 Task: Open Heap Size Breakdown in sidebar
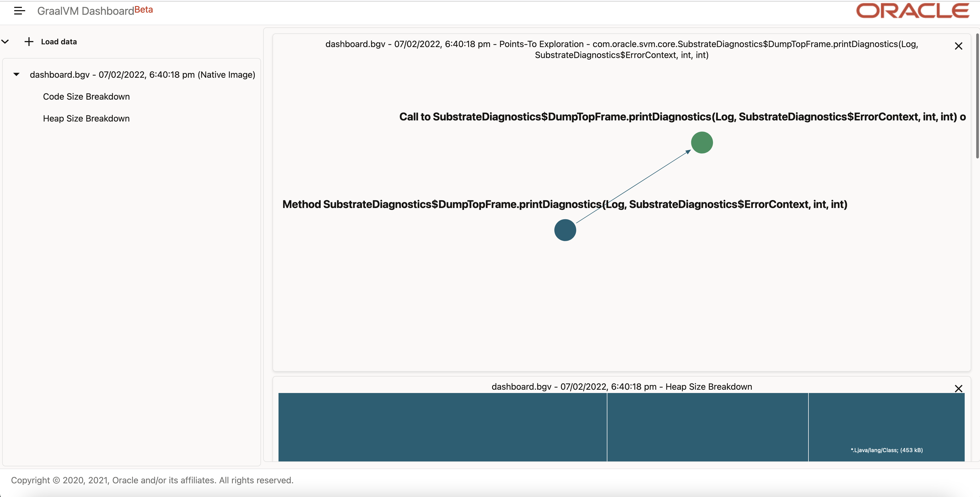(x=86, y=119)
